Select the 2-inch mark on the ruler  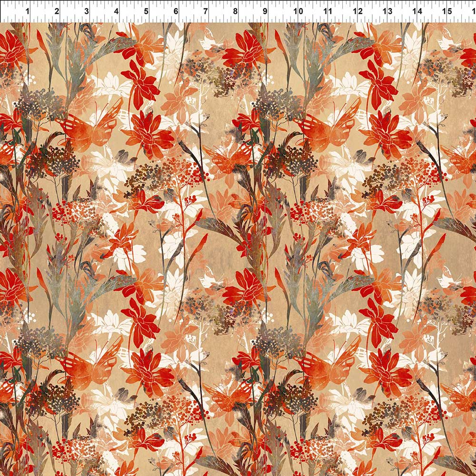click(57, 11)
